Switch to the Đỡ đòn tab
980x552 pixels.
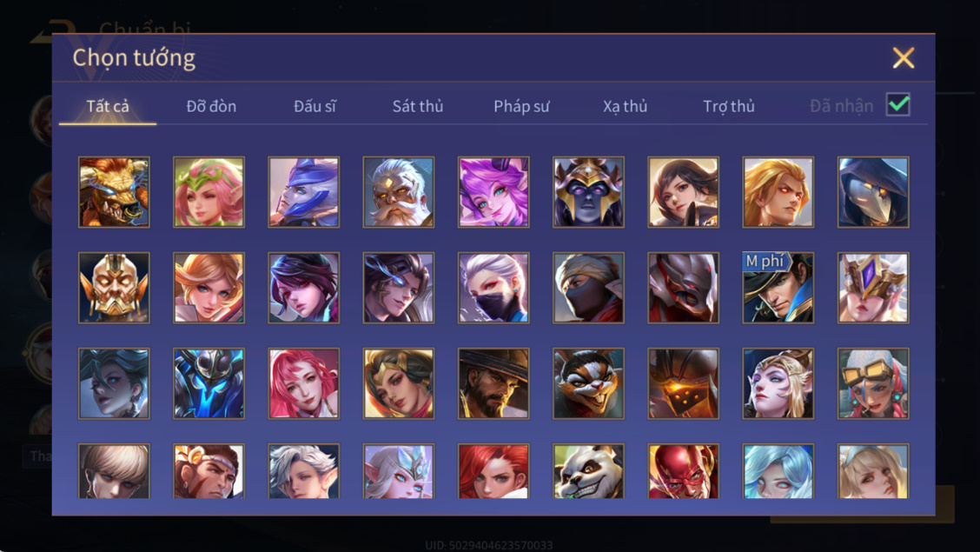211,106
